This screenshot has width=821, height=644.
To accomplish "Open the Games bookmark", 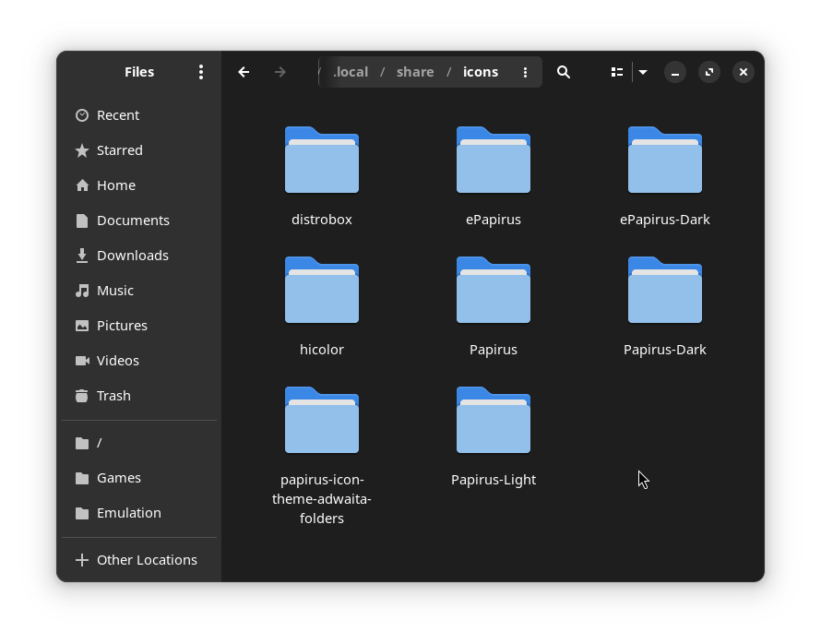I will 139,478.
